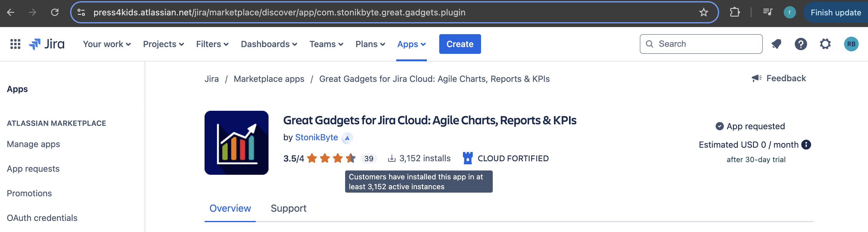This screenshot has height=232, width=868.
Task: Open the RB user profile menu
Action: (851, 44)
